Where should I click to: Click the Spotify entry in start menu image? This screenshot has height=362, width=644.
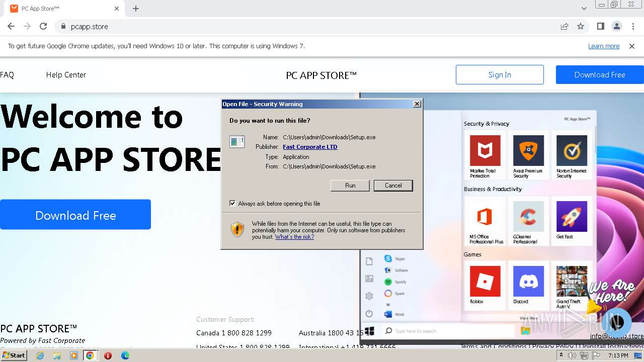pos(395,282)
